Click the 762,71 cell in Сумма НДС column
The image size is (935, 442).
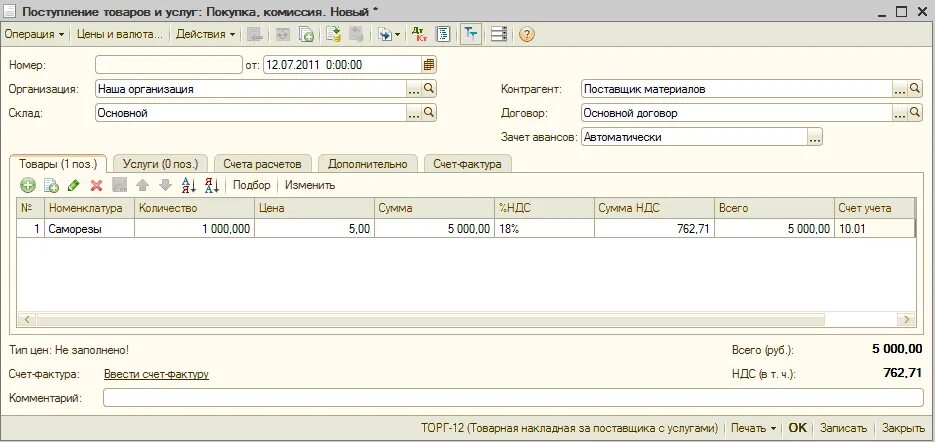coord(654,228)
